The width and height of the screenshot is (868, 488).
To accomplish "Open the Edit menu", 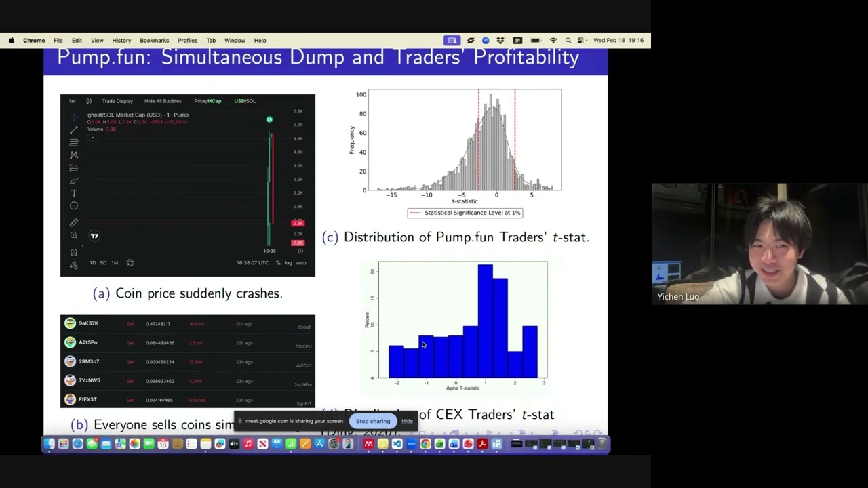I will pyautogui.click(x=77, y=41).
